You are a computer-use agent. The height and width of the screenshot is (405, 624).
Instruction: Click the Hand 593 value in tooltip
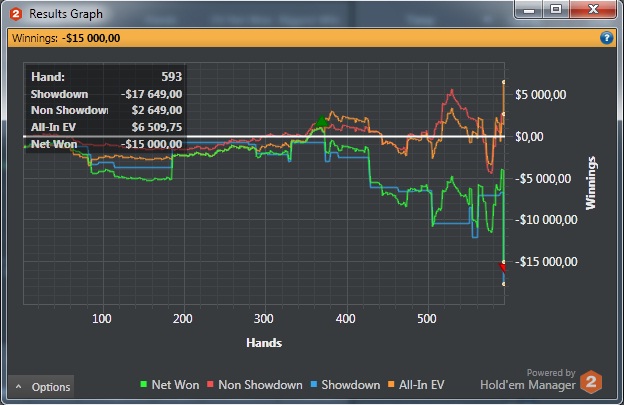[x=172, y=76]
